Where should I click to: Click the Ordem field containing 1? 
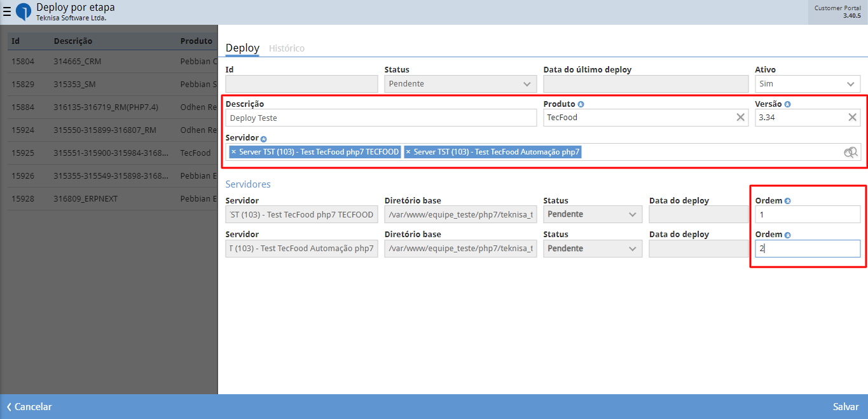point(808,214)
